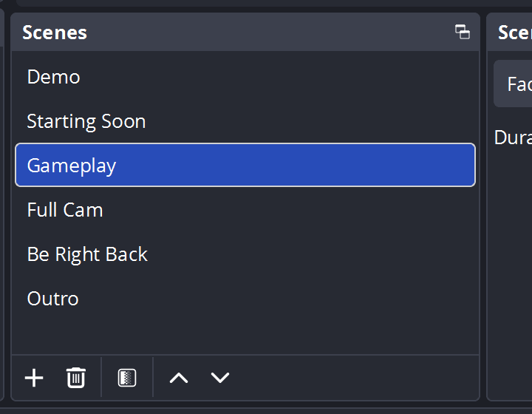Remove selected scene using trash icon
This screenshot has width=532, height=414.
[76, 378]
